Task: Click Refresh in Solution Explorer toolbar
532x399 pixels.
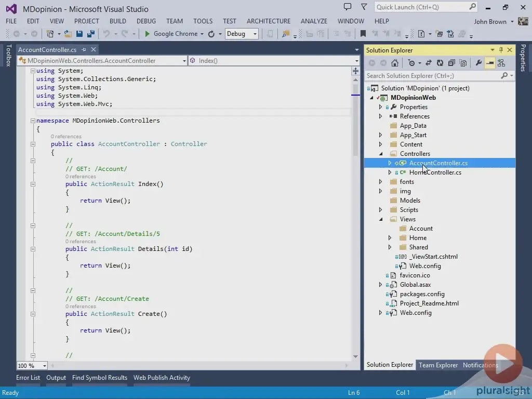Action: pos(440,63)
